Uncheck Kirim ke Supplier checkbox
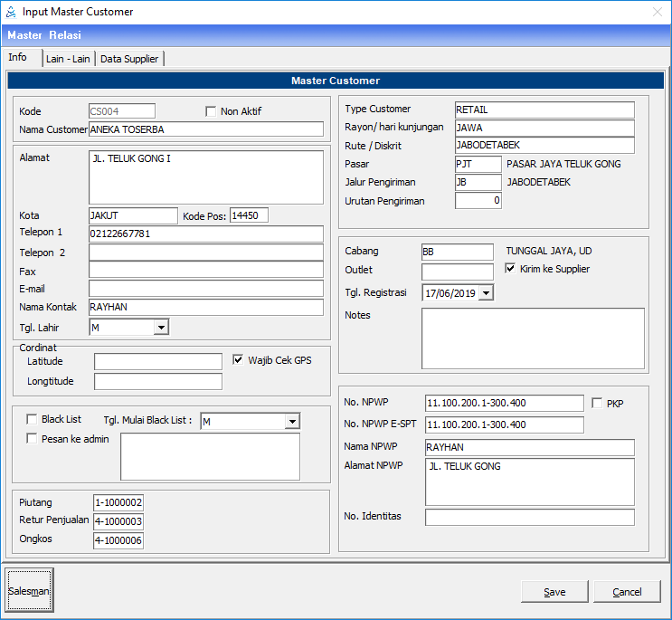This screenshot has height=620, width=672. tap(510, 269)
